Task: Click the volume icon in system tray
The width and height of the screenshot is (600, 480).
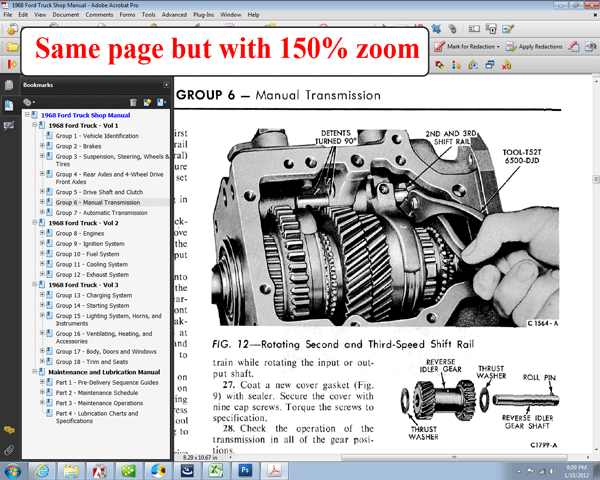Action: tap(552, 471)
